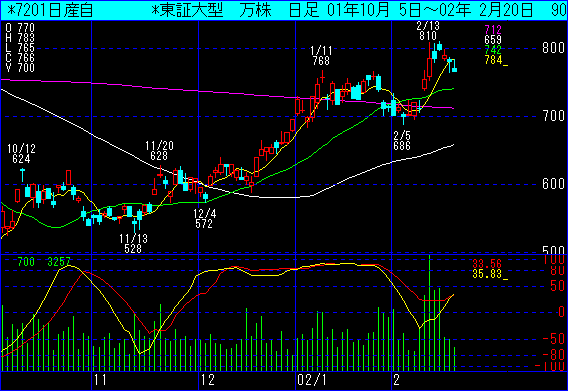Click the 2/5 686 low annotation
This screenshot has width=568, height=391.
coord(402,141)
